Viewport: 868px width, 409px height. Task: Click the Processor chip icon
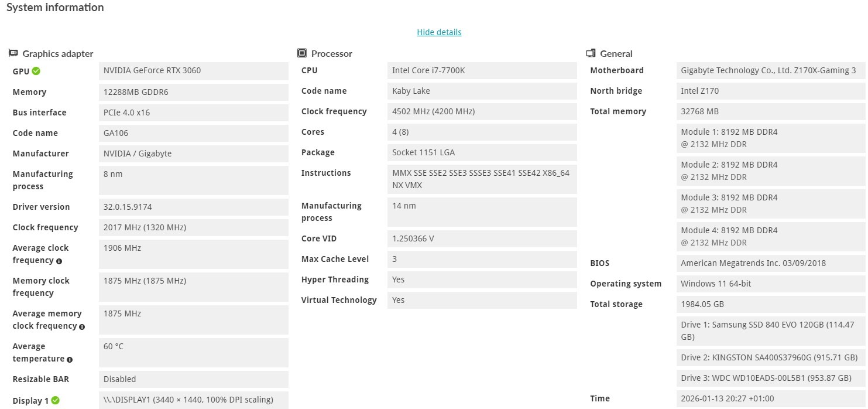click(x=302, y=53)
